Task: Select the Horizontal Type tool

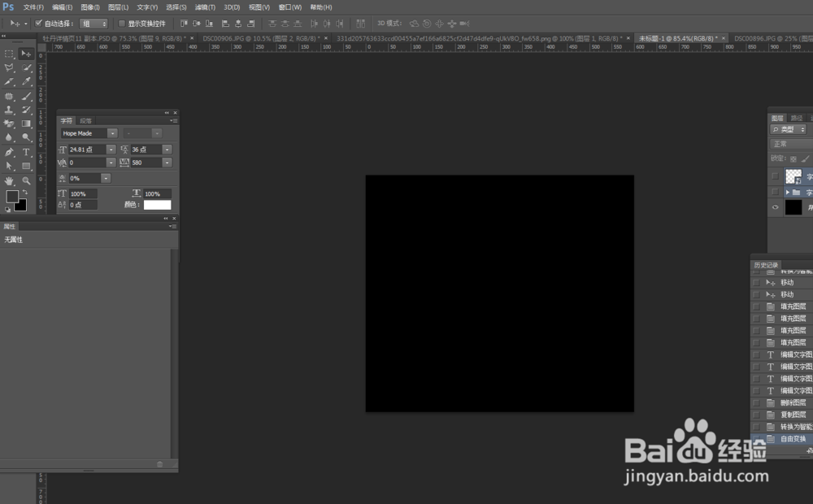Action: pos(26,152)
